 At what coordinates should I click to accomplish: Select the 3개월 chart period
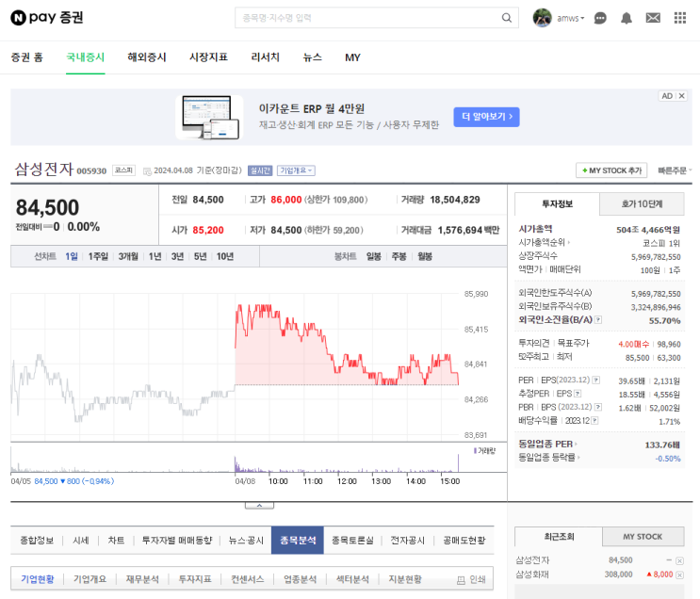pyautogui.click(x=128, y=256)
